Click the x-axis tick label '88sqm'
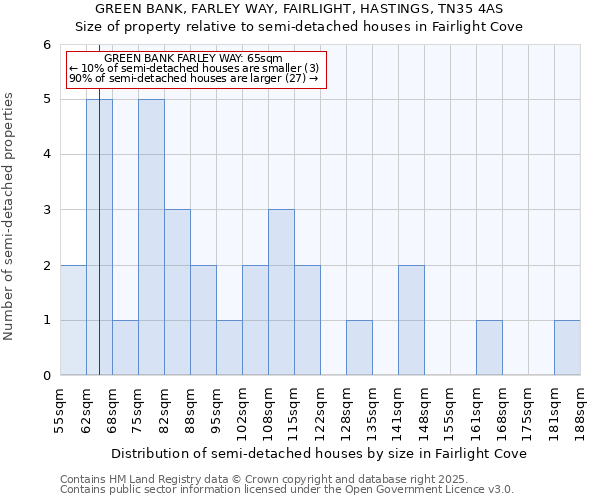This screenshot has width=600, height=500. [x=189, y=411]
